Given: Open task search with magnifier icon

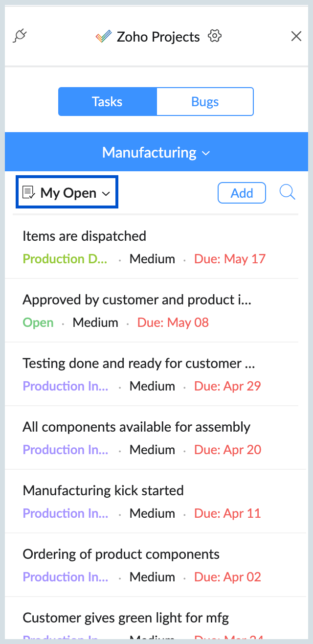Looking at the screenshot, I should 288,192.
